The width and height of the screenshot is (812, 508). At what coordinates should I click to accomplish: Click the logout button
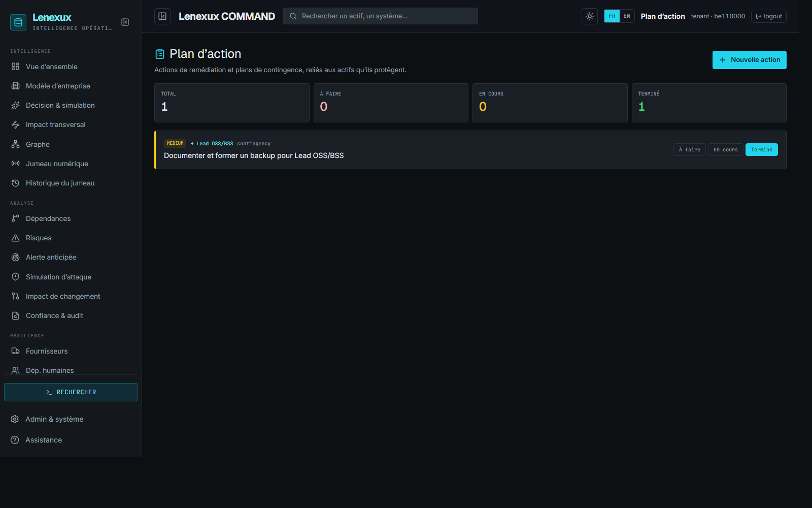(769, 16)
